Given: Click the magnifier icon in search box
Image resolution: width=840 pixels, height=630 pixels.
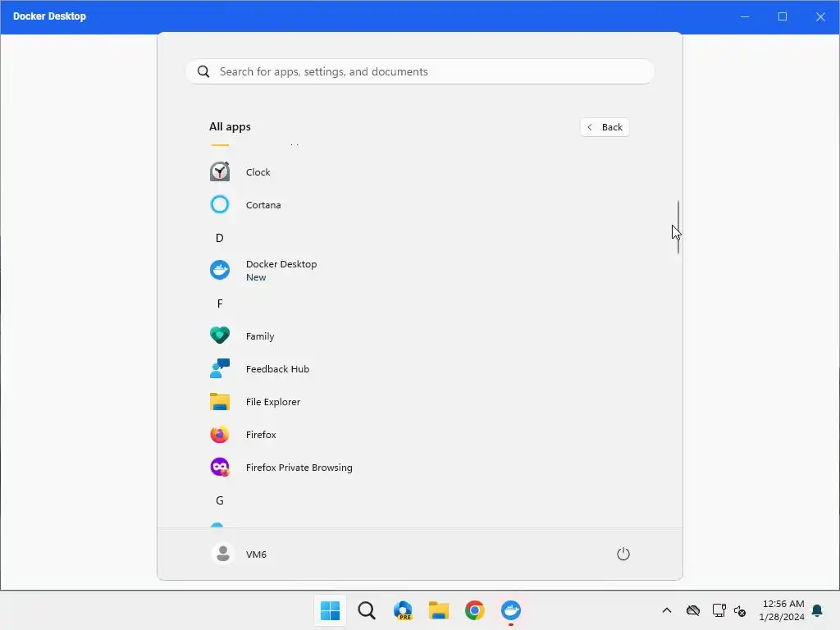Looking at the screenshot, I should [x=203, y=72].
